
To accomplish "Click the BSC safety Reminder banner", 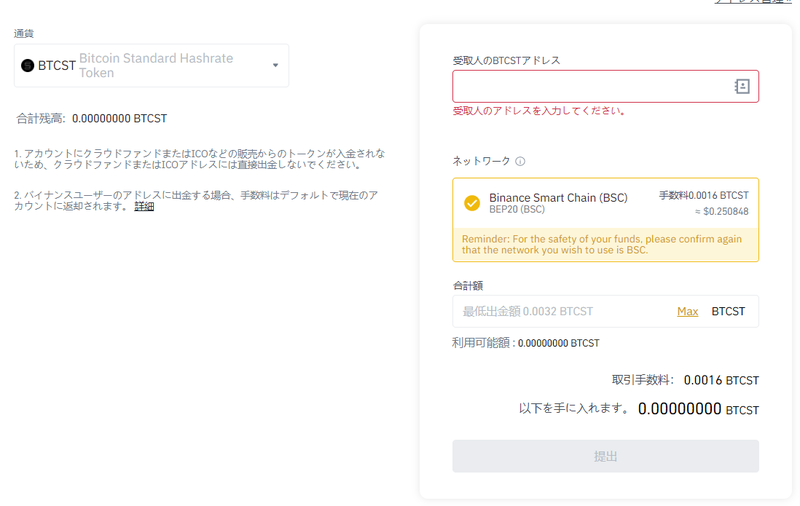I will click(606, 245).
